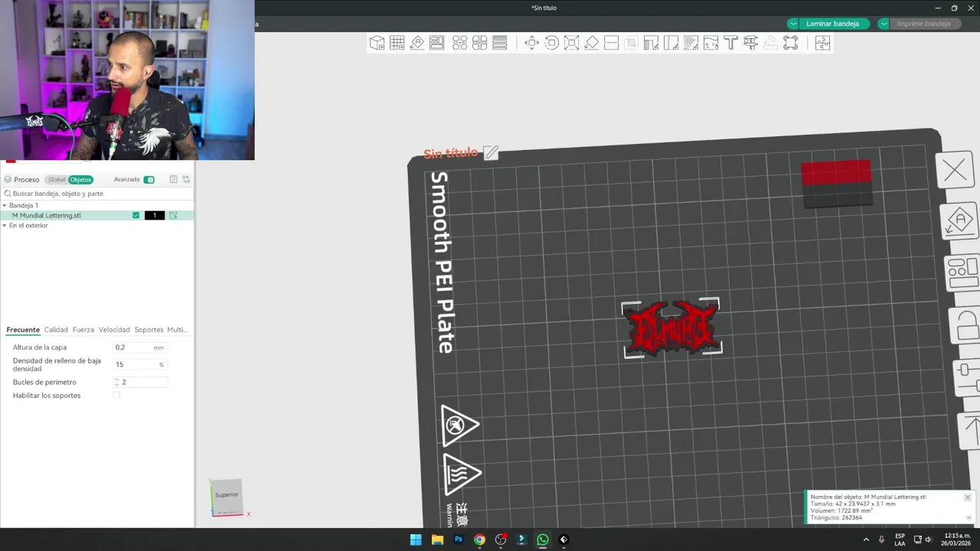Click the Split to parts icon

(480, 43)
